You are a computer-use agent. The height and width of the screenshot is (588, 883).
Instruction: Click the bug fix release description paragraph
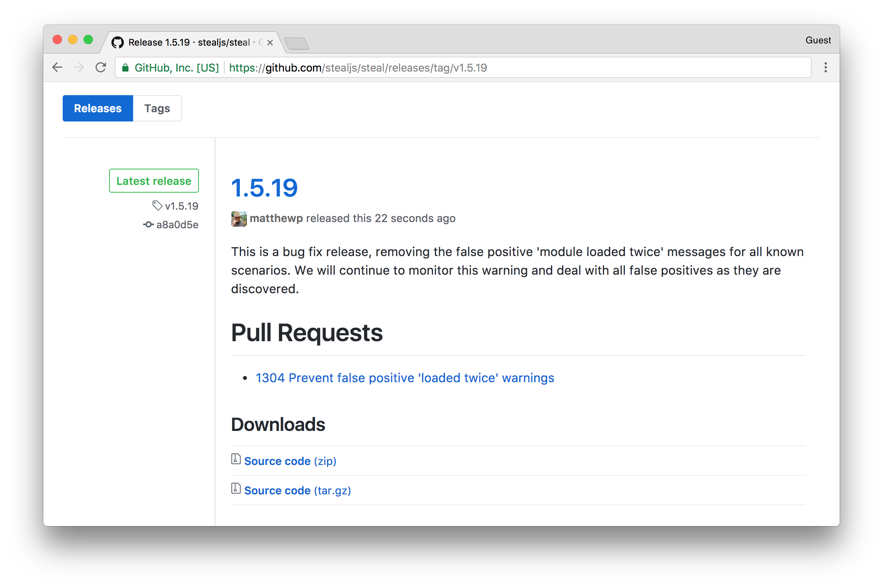point(517,270)
